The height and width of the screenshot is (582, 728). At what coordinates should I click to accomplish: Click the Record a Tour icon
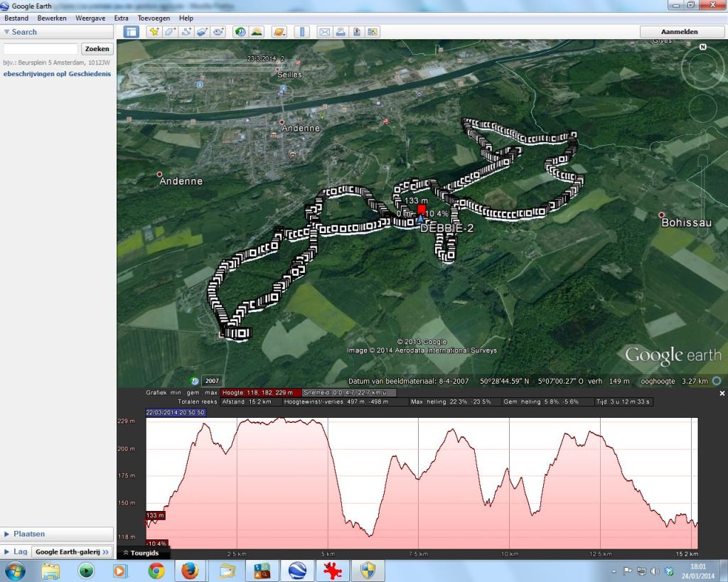pos(219,32)
